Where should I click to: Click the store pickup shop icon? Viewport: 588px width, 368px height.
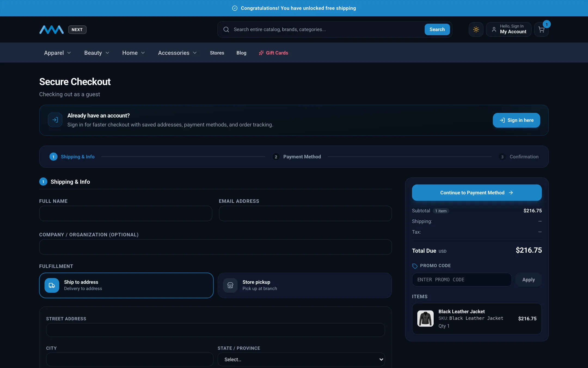pyautogui.click(x=230, y=285)
